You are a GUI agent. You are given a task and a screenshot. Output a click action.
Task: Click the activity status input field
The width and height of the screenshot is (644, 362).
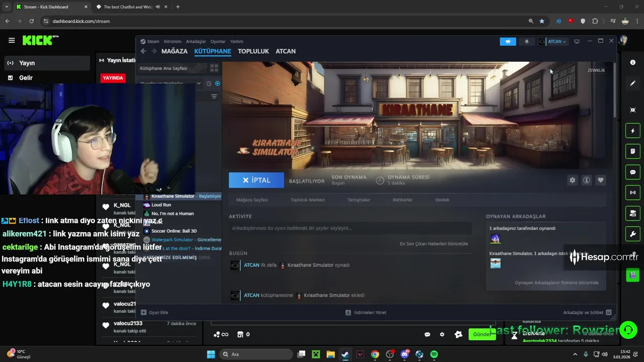350,228
